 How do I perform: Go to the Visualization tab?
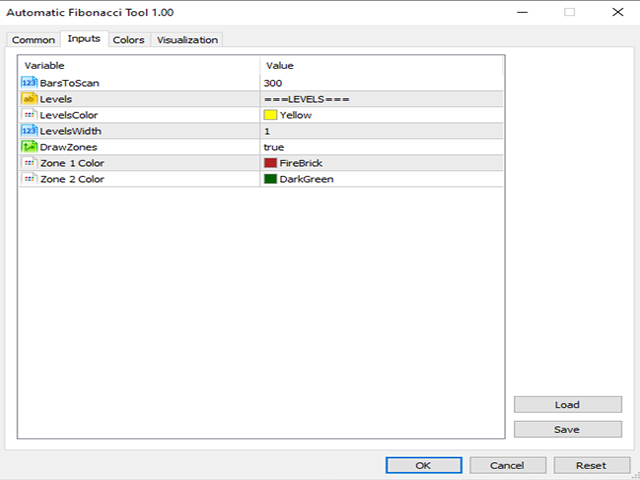[x=187, y=40]
